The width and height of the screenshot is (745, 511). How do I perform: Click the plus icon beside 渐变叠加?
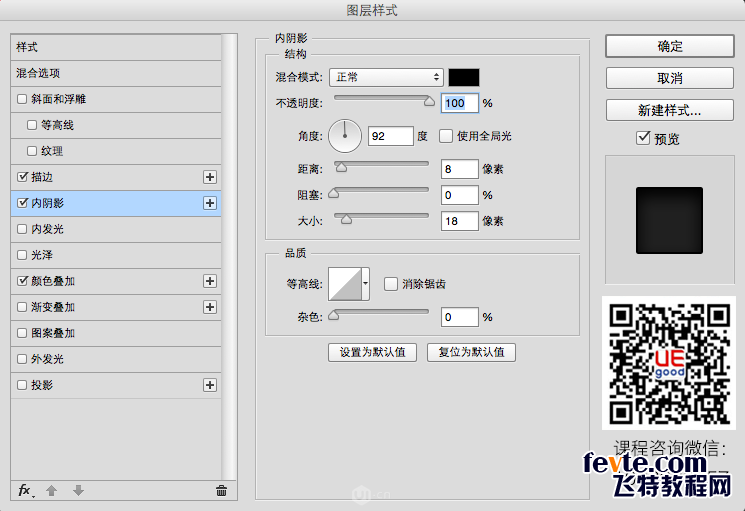click(x=210, y=307)
